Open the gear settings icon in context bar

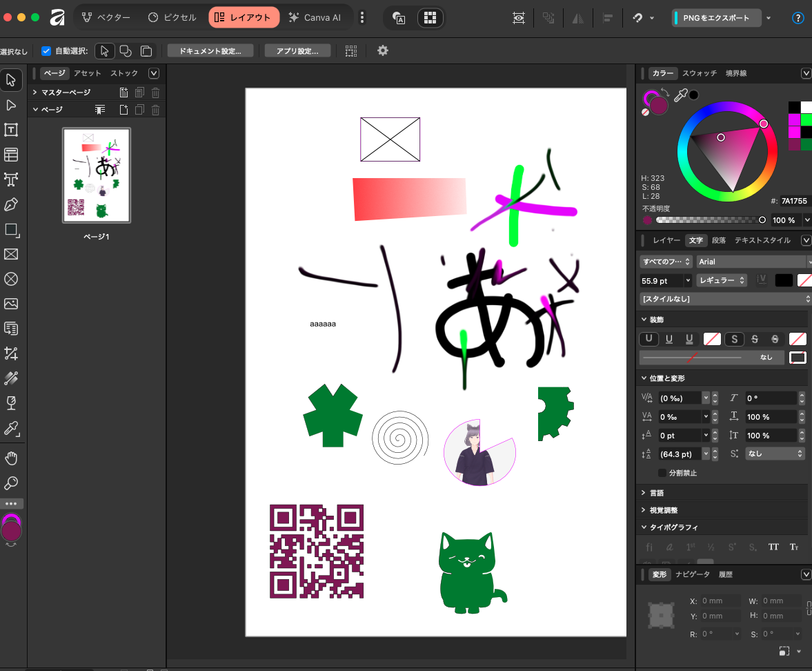[x=383, y=51]
